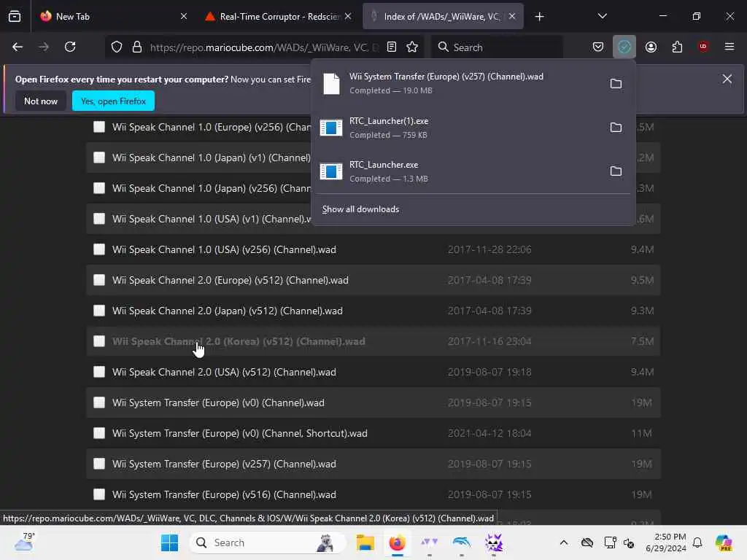Image resolution: width=747 pixels, height=560 pixels.
Task: Open the tracking protection shield icon
Action: [x=117, y=47]
